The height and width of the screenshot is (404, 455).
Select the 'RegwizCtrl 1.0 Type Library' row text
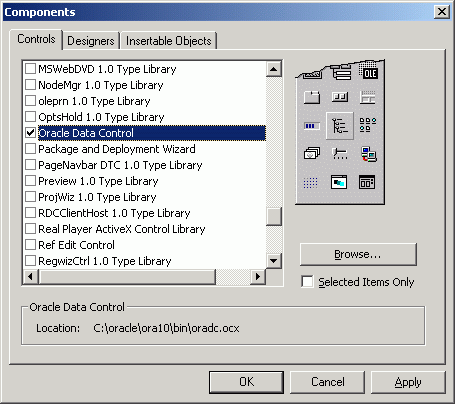(105, 261)
